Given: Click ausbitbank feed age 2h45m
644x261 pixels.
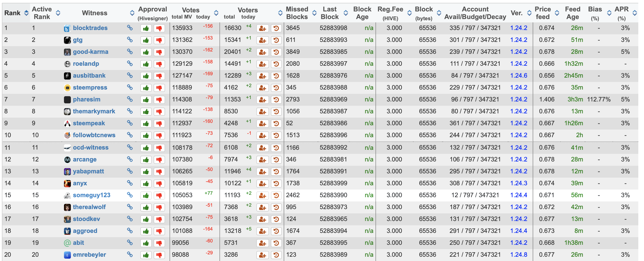Looking at the screenshot, I should point(574,75).
